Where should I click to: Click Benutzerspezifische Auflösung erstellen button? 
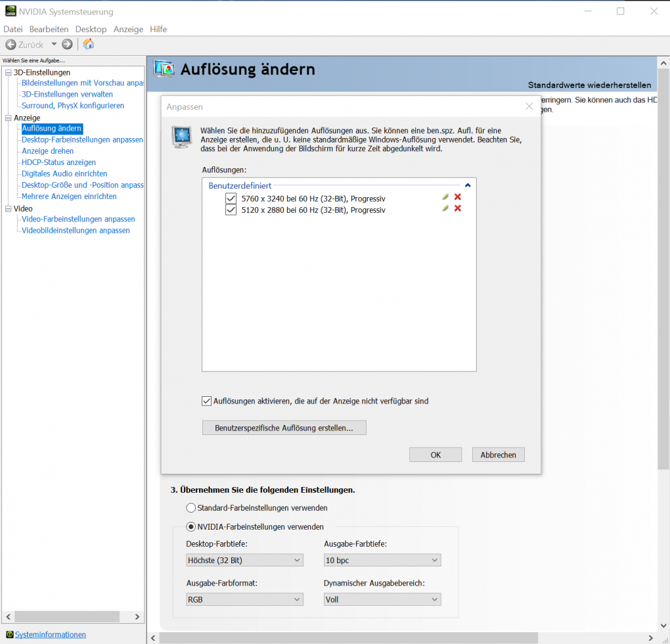click(284, 428)
